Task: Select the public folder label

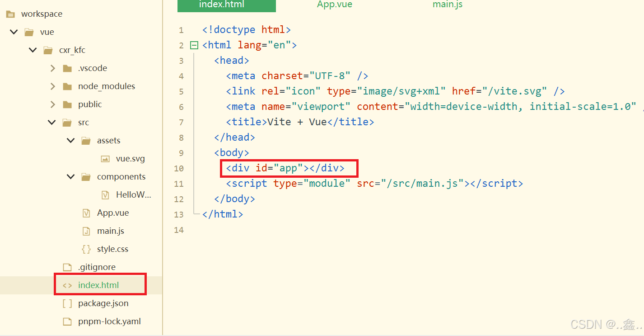Action: point(90,104)
